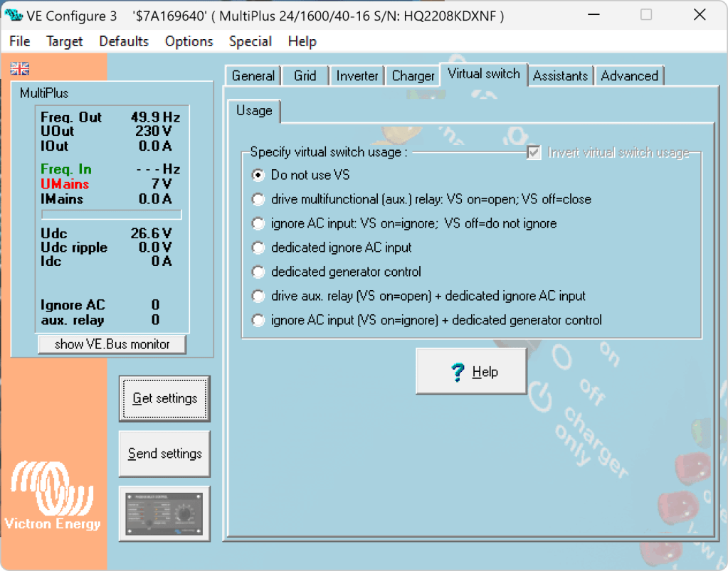
Task: Toggle Invert virtual switch usage checkbox
Action: 533,153
